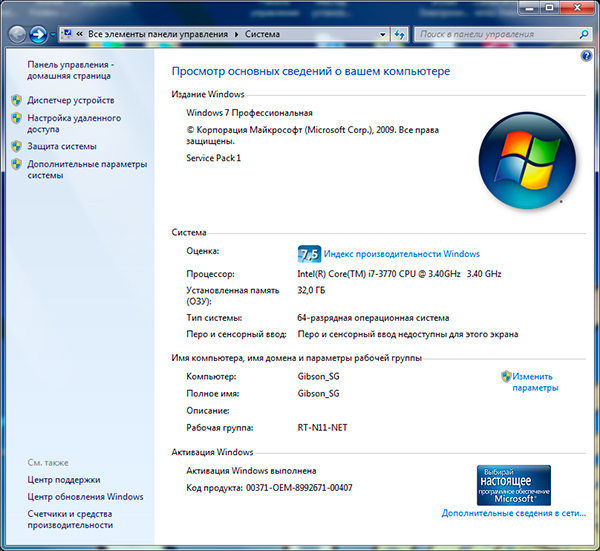Open the address bar history dropdown arrow
Image resolution: width=600 pixels, height=551 pixels.
point(383,34)
